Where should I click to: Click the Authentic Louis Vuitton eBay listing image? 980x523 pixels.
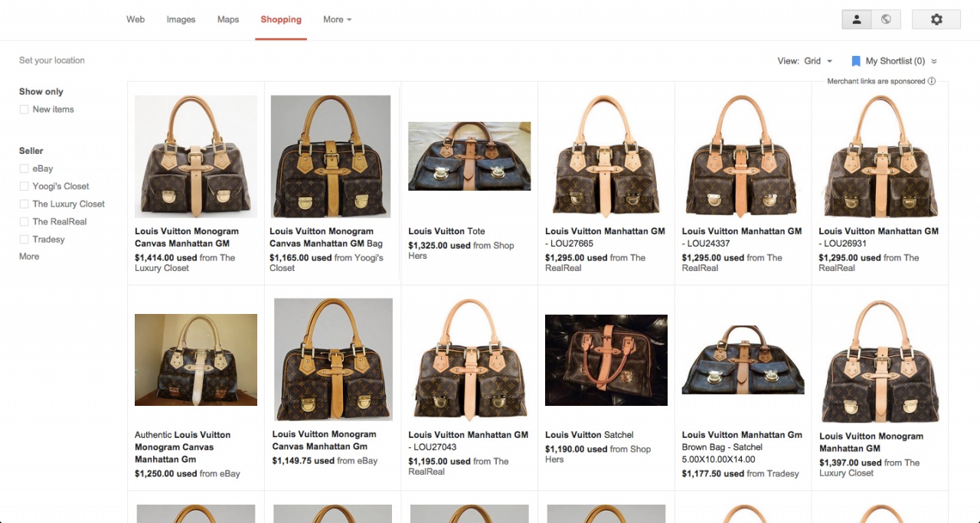tap(196, 360)
